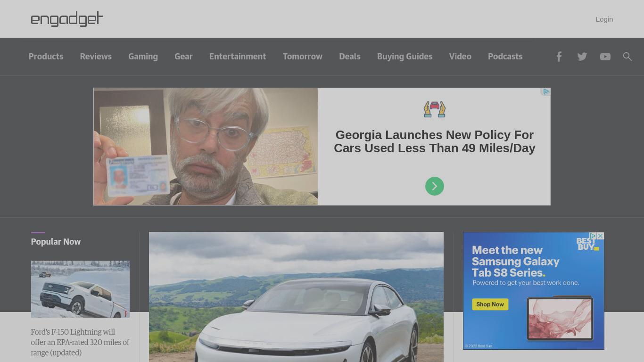Open the Entertainment section

click(238, 57)
